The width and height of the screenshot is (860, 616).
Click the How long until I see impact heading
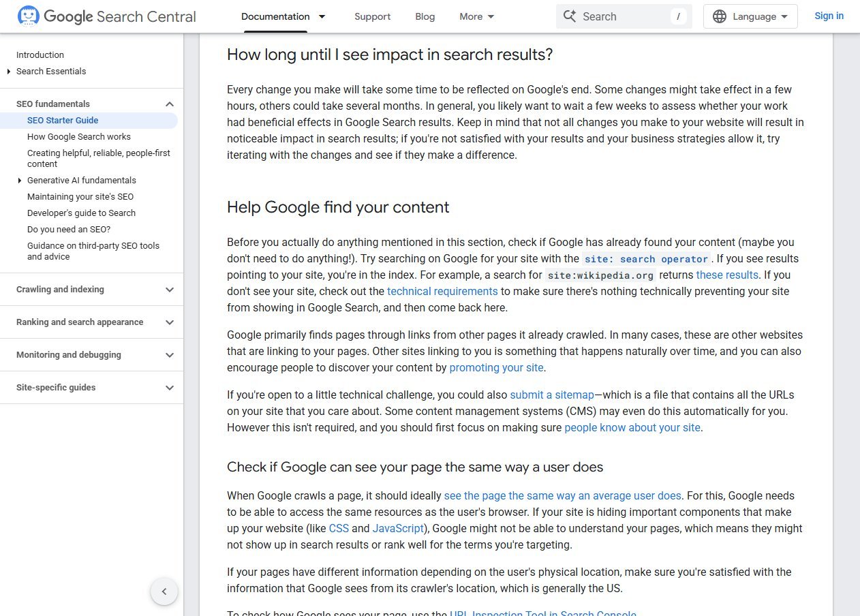(x=390, y=55)
